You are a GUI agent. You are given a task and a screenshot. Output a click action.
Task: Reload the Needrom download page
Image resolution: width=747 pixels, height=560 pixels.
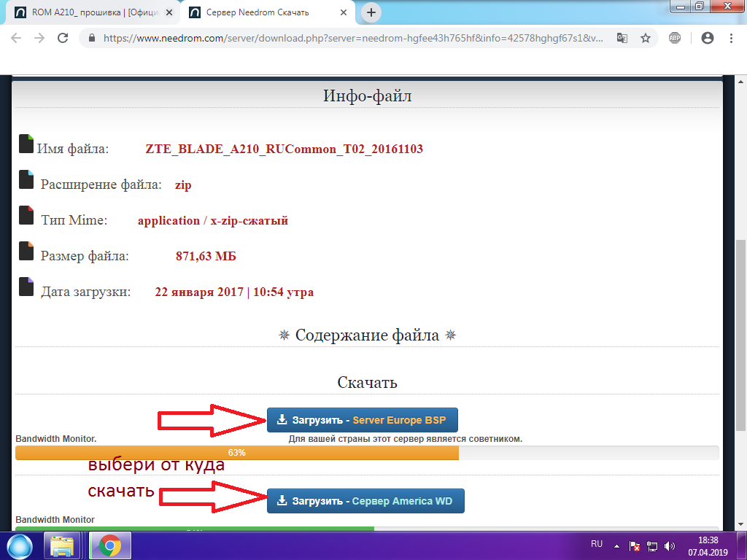pos(63,38)
